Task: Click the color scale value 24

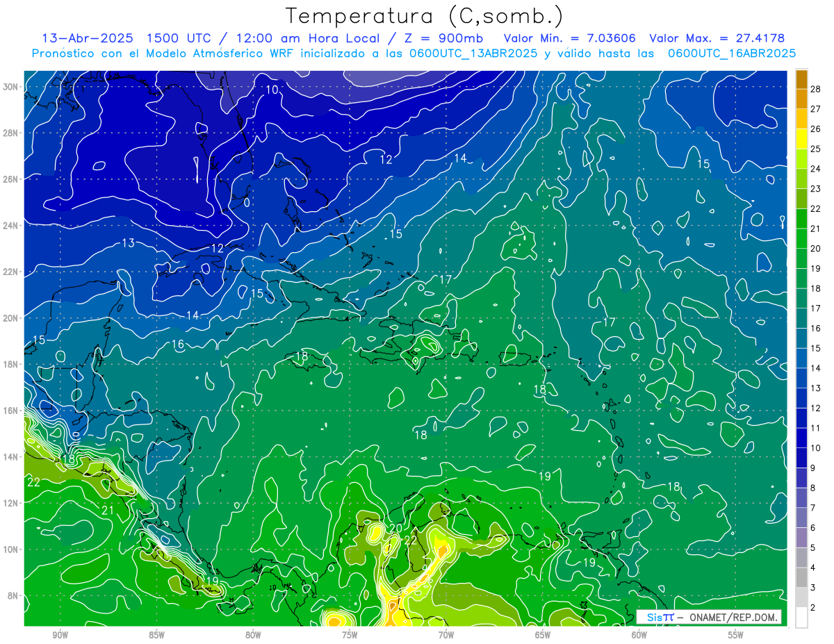Action: pos(816,169)
